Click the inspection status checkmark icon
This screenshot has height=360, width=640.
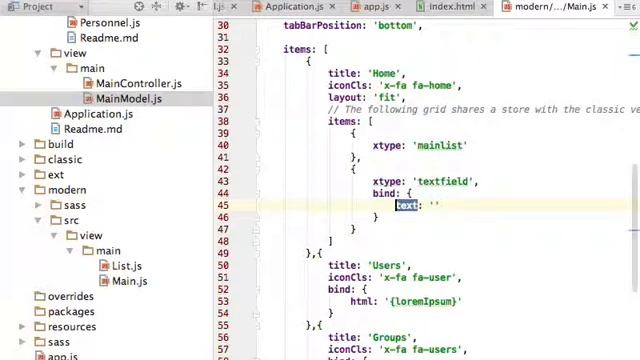pyautogui.click(x=633, y=26)
